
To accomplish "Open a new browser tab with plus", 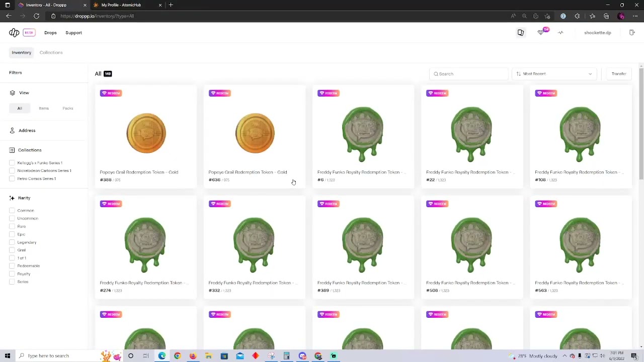I will click(x=171, y=5).
